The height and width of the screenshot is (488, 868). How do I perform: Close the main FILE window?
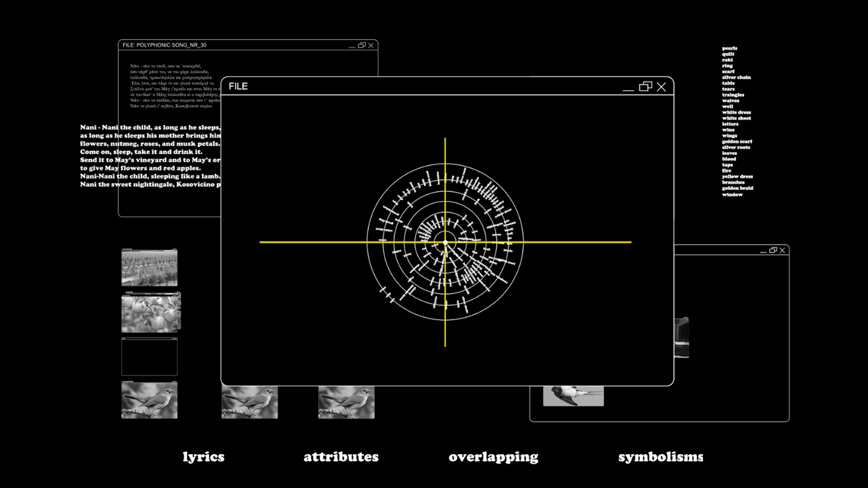tap(661, 87)
